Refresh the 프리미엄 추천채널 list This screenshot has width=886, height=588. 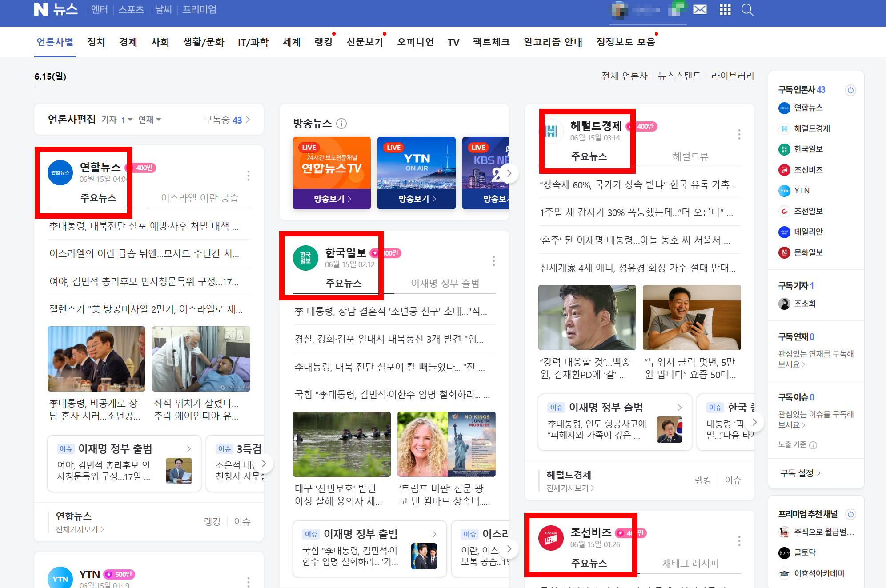point(850,514)
